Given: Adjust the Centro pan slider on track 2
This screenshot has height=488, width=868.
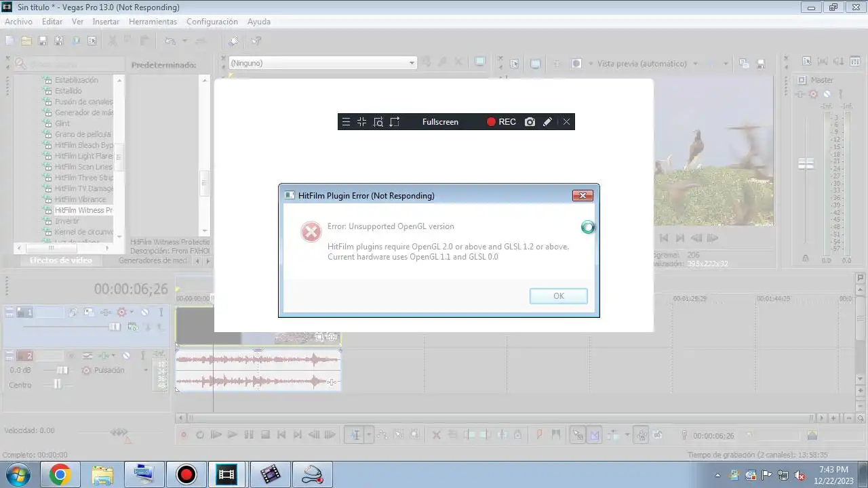Looking at the screenshot, I should pyautogui.click(x=57, y=384).
